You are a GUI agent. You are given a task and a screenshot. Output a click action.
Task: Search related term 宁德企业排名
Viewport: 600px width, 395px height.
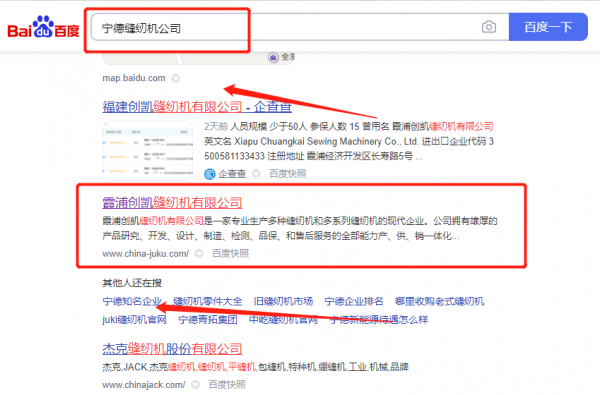354,301
